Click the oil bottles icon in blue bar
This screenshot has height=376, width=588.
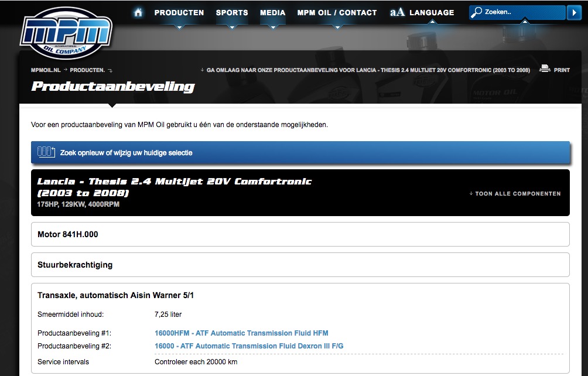[x=46, y=152]
